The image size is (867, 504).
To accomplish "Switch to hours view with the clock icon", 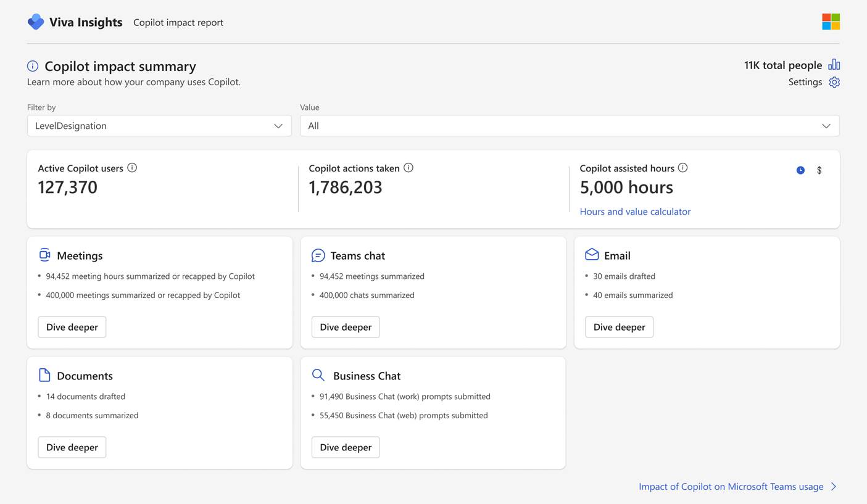I will [x=800, y=170].
